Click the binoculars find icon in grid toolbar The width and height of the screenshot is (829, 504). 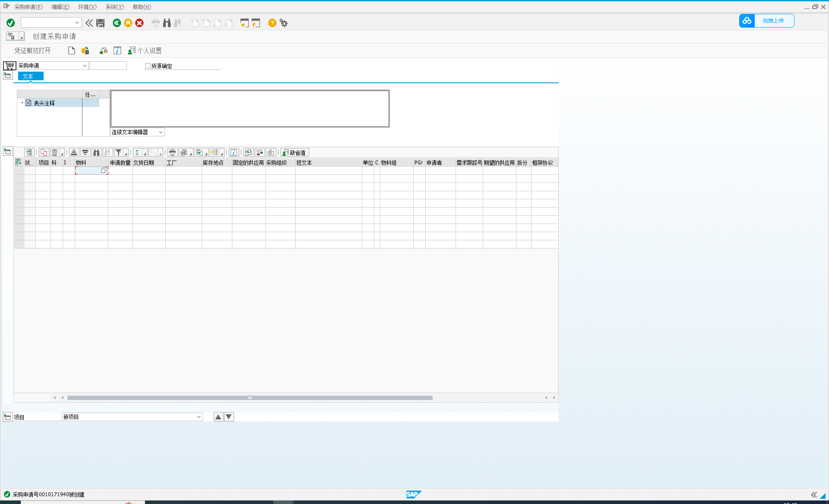pos(96,152)
